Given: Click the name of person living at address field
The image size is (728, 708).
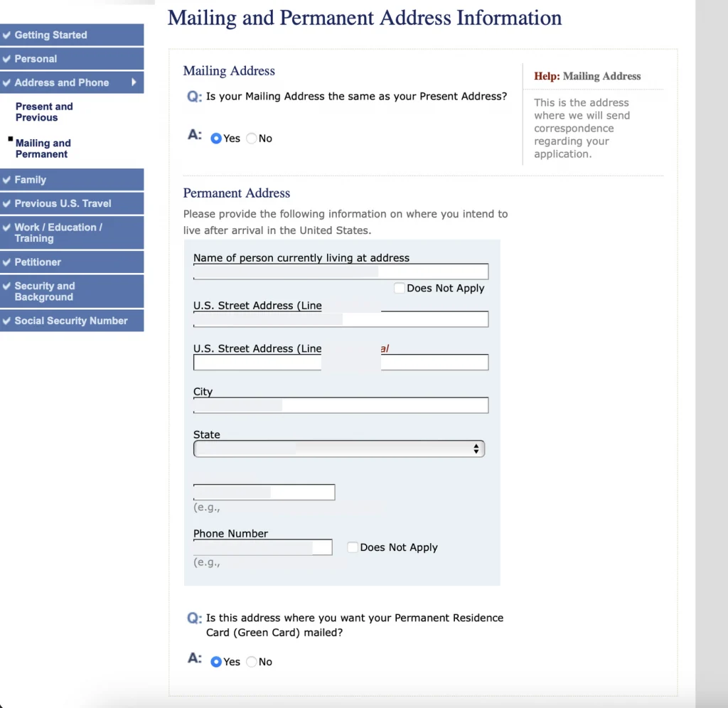Looking at the screenshot, I should [341, 271].
